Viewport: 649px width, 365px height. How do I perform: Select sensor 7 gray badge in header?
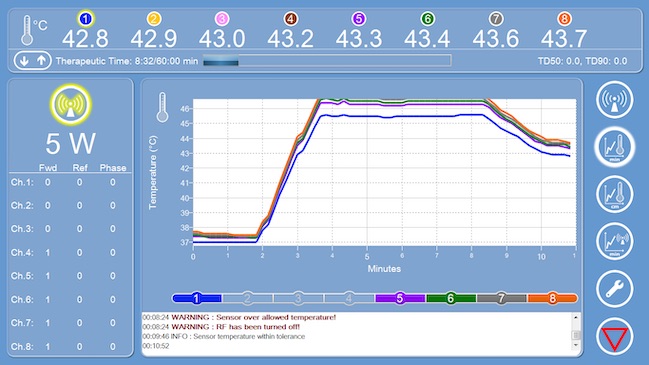pos(496,19)
